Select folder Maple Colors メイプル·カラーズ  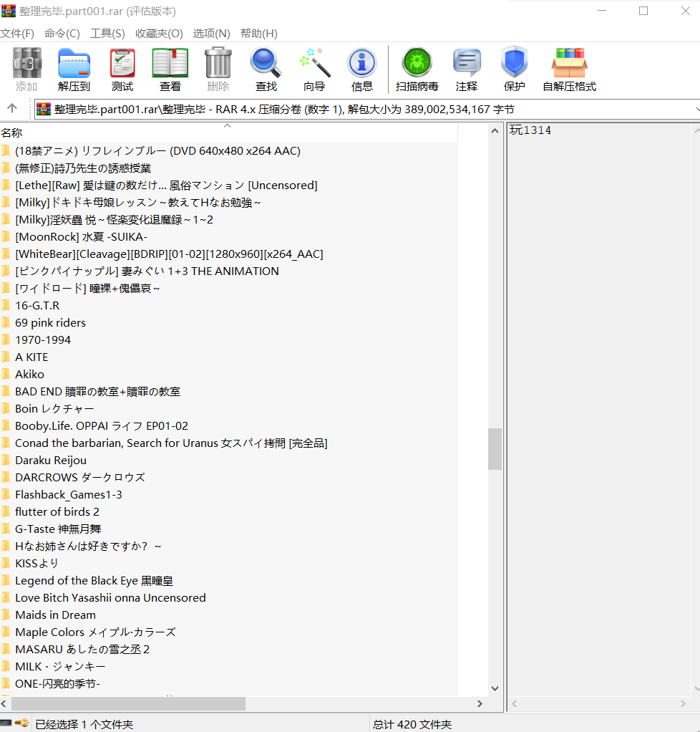coord(96,632)
